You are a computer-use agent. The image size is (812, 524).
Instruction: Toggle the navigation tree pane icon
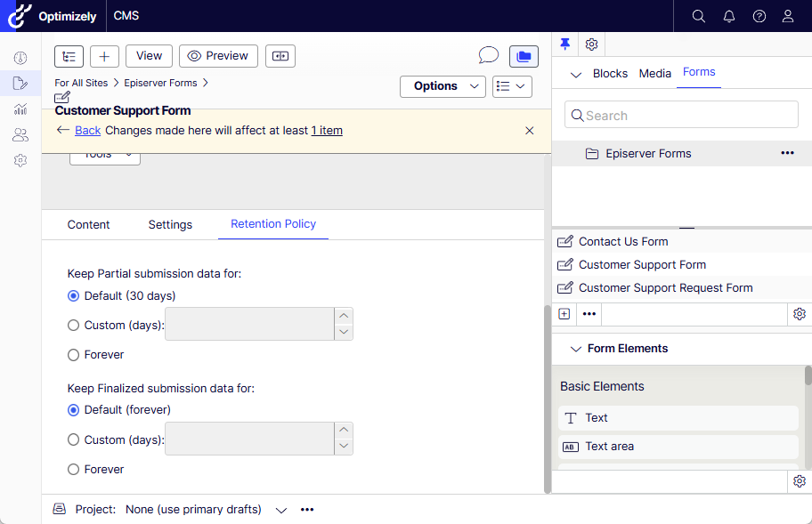[x=69, y=56]
